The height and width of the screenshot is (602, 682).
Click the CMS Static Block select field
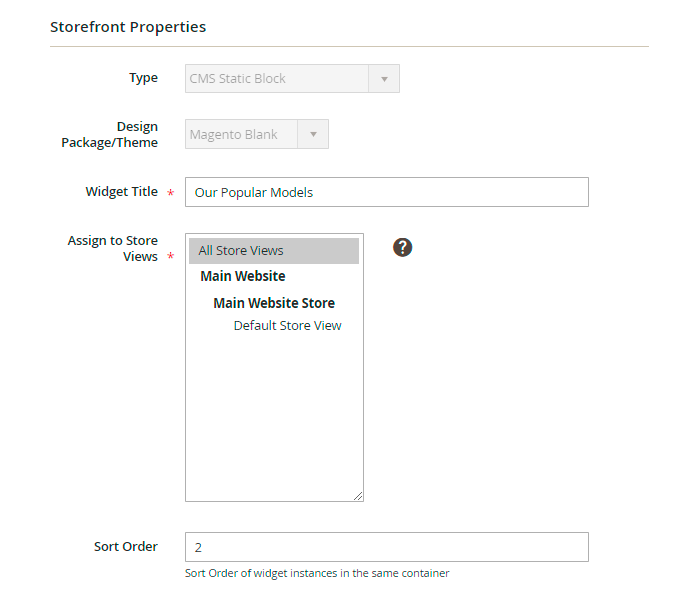pos(277,79)
